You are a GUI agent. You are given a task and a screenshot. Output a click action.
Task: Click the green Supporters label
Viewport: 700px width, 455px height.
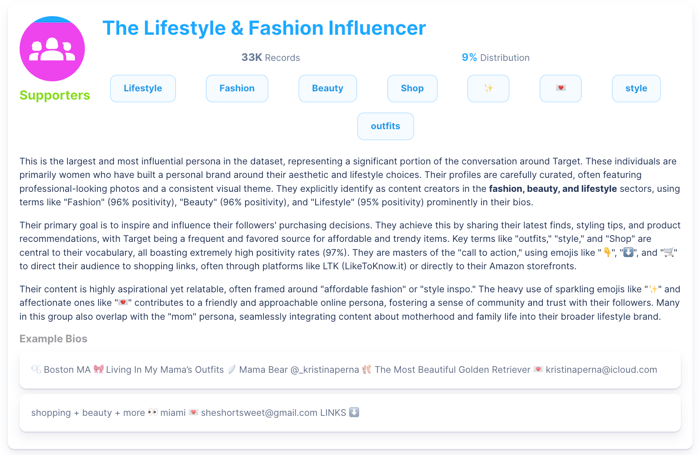(54, 96)
